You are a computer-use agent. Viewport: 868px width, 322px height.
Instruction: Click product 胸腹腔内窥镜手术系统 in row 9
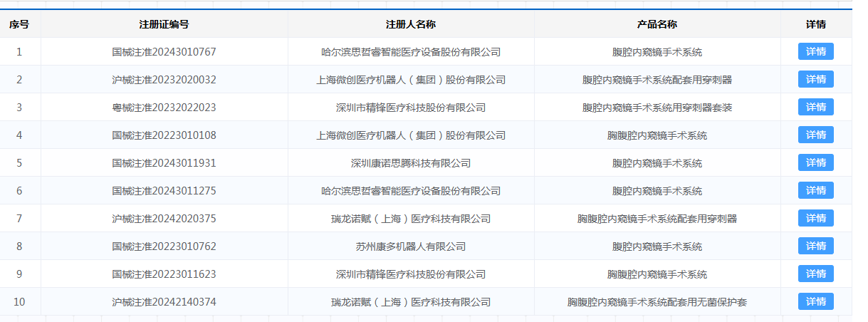tap(657, 274)
